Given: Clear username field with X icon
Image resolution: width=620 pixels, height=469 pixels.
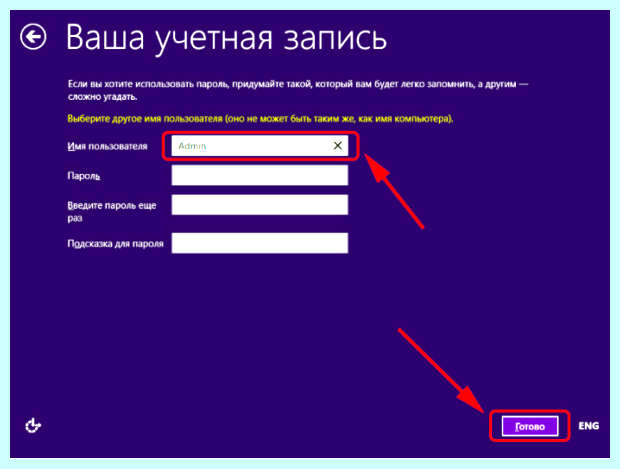Looking at the screenshot, I should tap(338, 146).
